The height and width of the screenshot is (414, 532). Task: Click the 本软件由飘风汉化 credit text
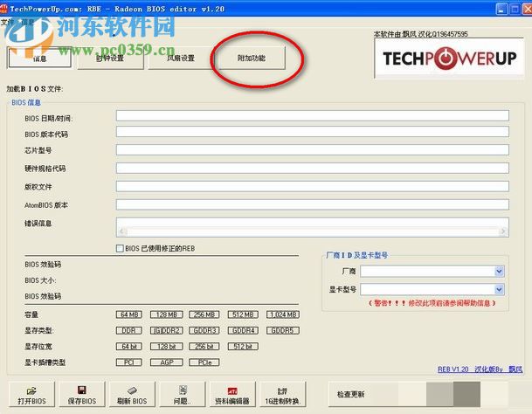coord(421,34)
